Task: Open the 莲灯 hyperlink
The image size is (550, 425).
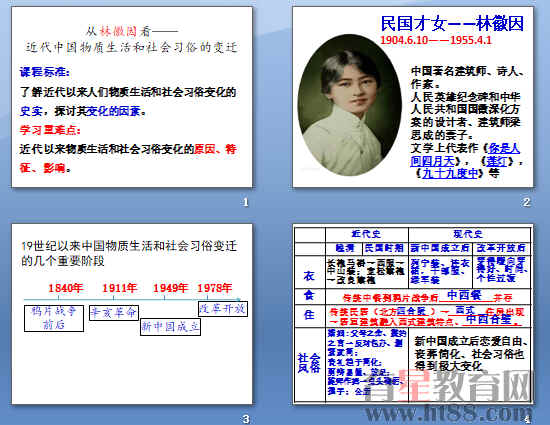Action: point(496,162)
